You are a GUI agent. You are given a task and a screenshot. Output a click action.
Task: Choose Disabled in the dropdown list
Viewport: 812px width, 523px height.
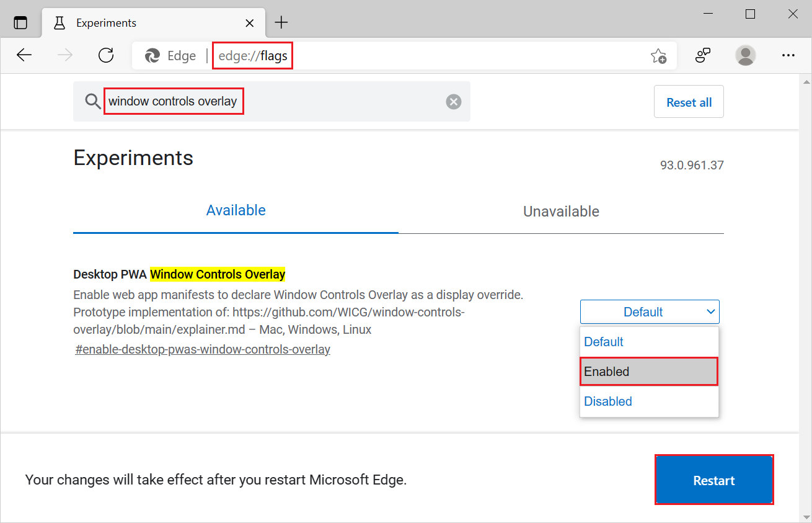[649, 401]
